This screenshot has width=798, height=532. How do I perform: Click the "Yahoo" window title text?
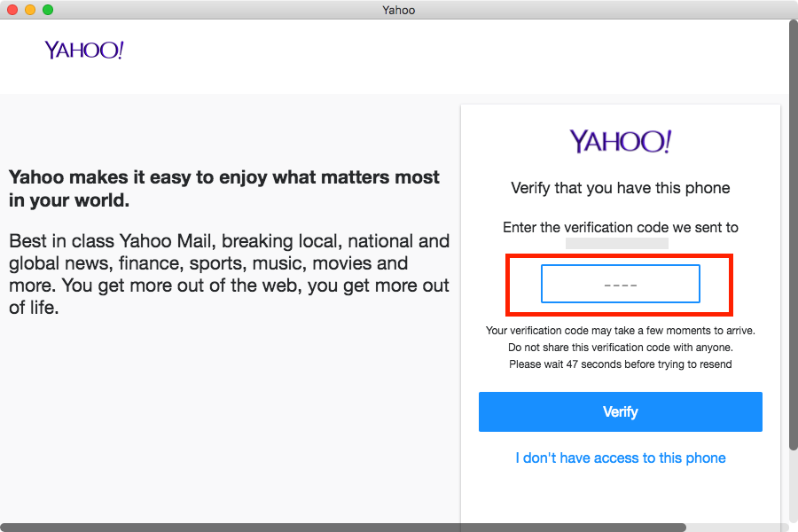click(399, 10)
